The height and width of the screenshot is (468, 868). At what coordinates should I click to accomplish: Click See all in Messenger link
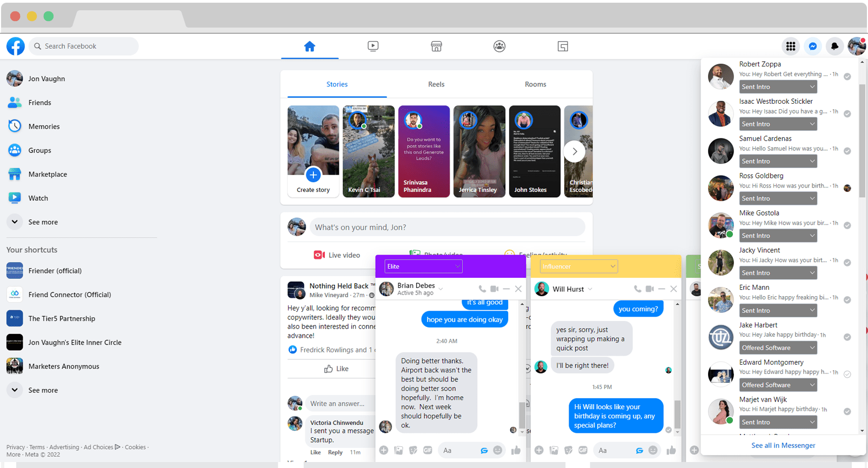coord(783,445)
